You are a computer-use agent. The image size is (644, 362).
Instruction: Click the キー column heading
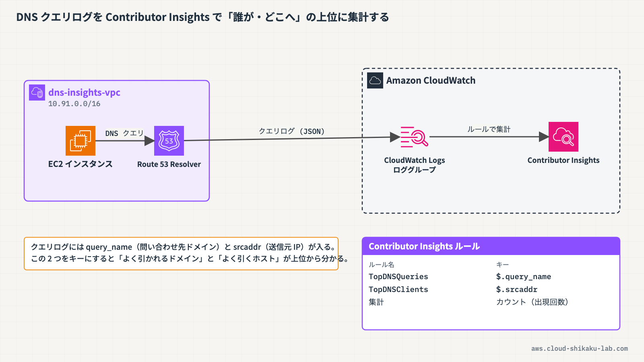502,265
